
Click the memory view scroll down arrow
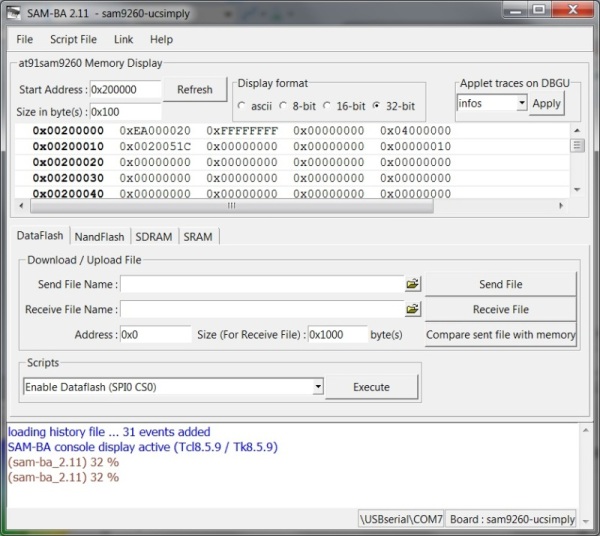click(x=577, y=190)
